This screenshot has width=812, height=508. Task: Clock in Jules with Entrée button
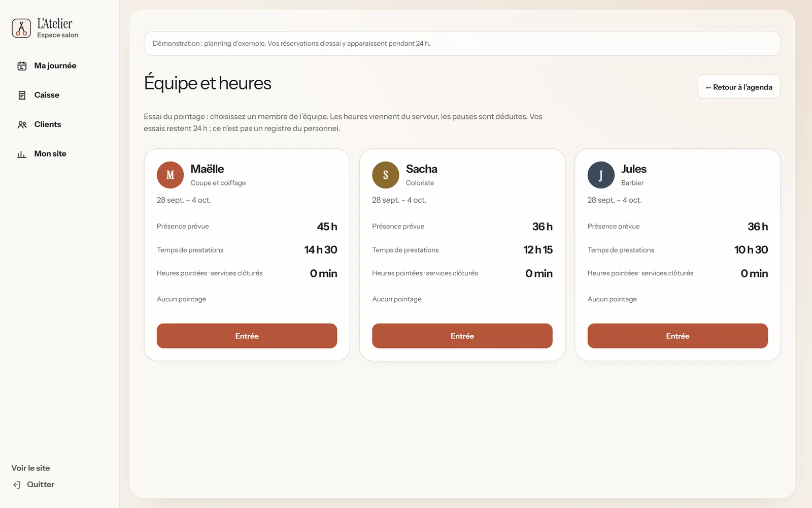(x=678, y=336)
